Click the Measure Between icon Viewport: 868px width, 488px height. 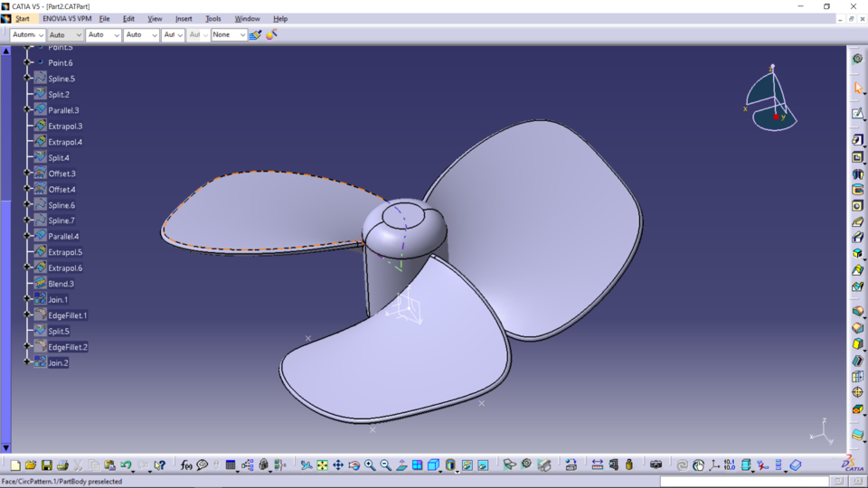pos(597,465)
